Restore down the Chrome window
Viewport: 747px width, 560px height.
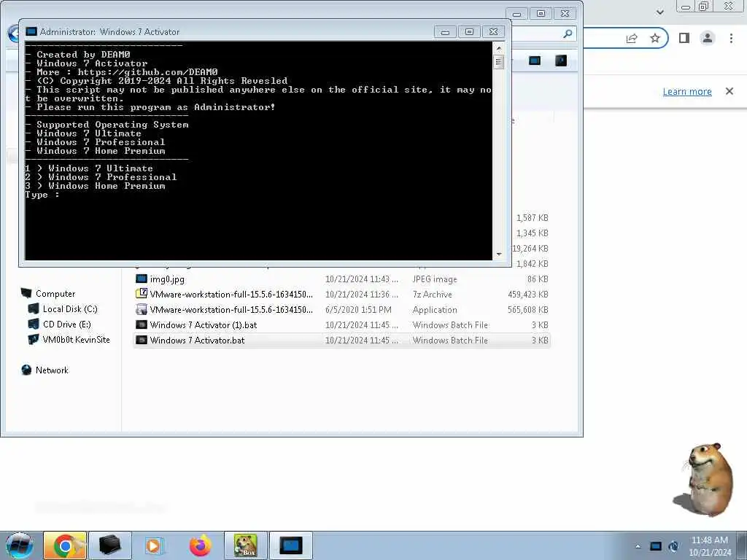pyautogui.click(x=704, y=6)
